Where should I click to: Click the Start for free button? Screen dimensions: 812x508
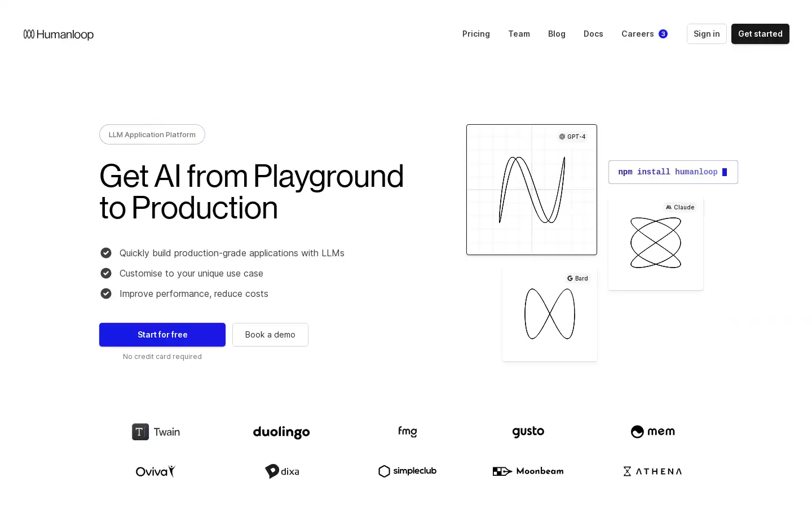[x=162, y=335]
